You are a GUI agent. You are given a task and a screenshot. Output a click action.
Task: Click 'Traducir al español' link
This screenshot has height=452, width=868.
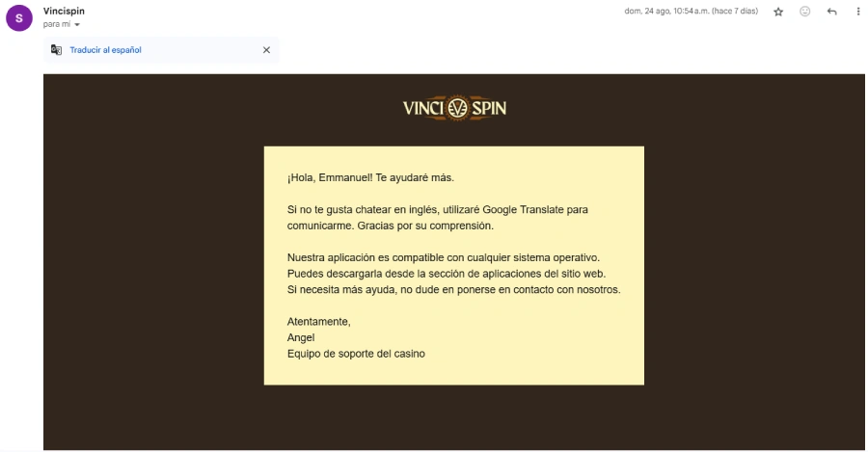[x=105, y=50]
